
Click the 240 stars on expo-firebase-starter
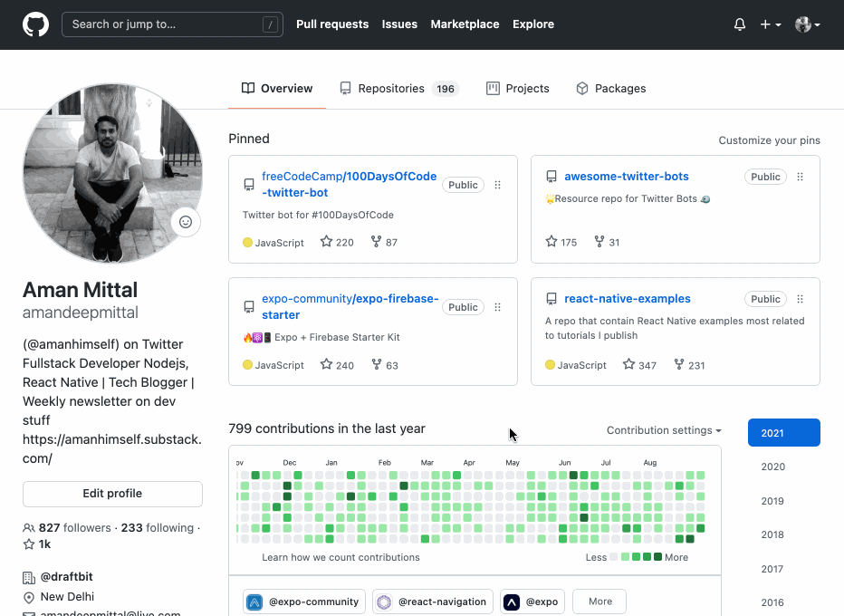click(x=337, y=365)
